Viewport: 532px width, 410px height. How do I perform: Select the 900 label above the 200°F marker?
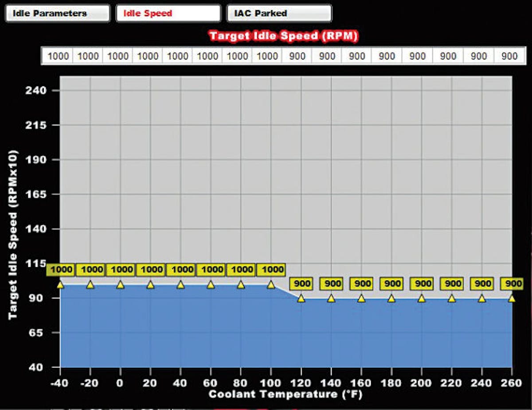[422, 284]
